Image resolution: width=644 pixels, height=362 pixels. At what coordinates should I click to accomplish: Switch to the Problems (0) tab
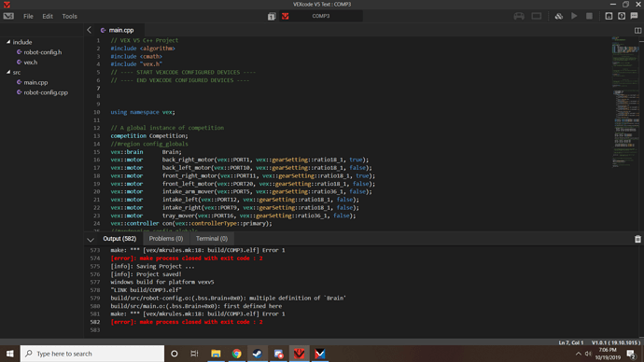[x=166, y=239]
